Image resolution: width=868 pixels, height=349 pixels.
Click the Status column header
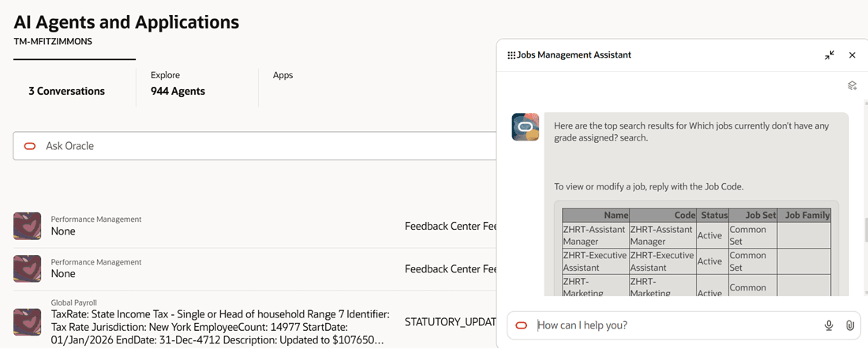point(713,216)
